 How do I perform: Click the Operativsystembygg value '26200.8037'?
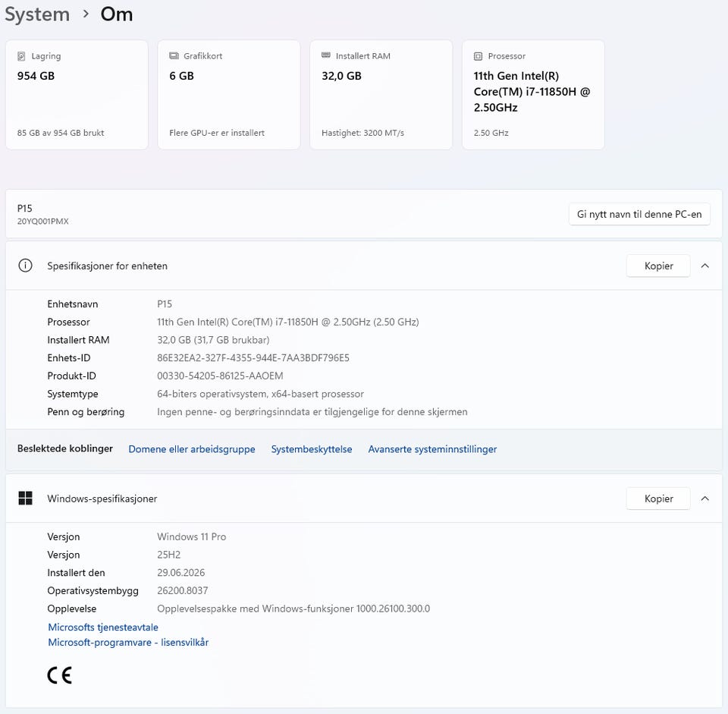(x=183, y=591)
